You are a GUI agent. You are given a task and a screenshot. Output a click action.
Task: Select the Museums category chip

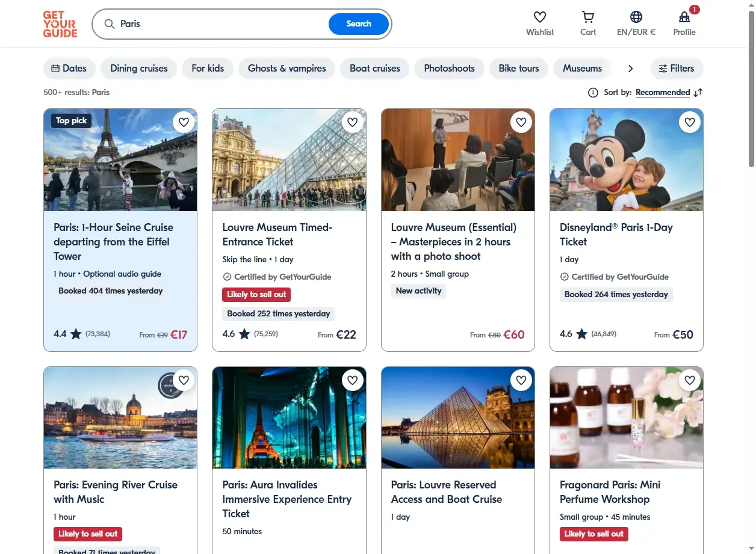pos(582,69)
